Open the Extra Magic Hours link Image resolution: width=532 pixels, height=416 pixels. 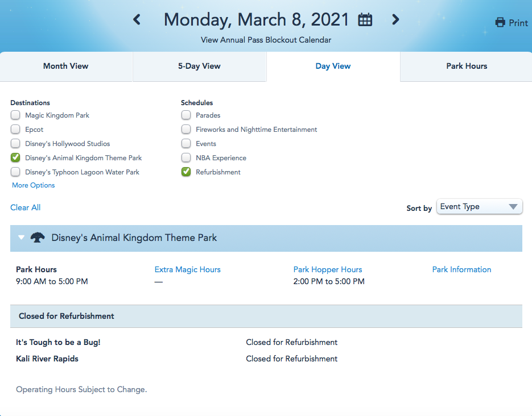(x=188, y=269)
